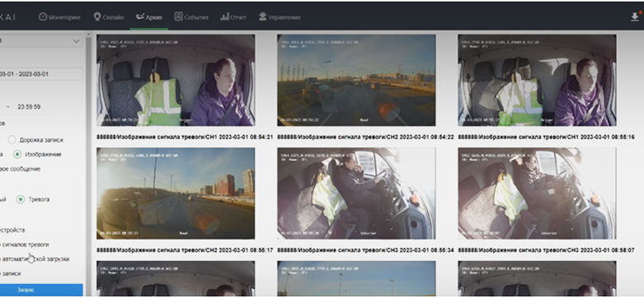Expand the device selection dropdown arrow
The image size is (644, 298).
coord(77,41)
